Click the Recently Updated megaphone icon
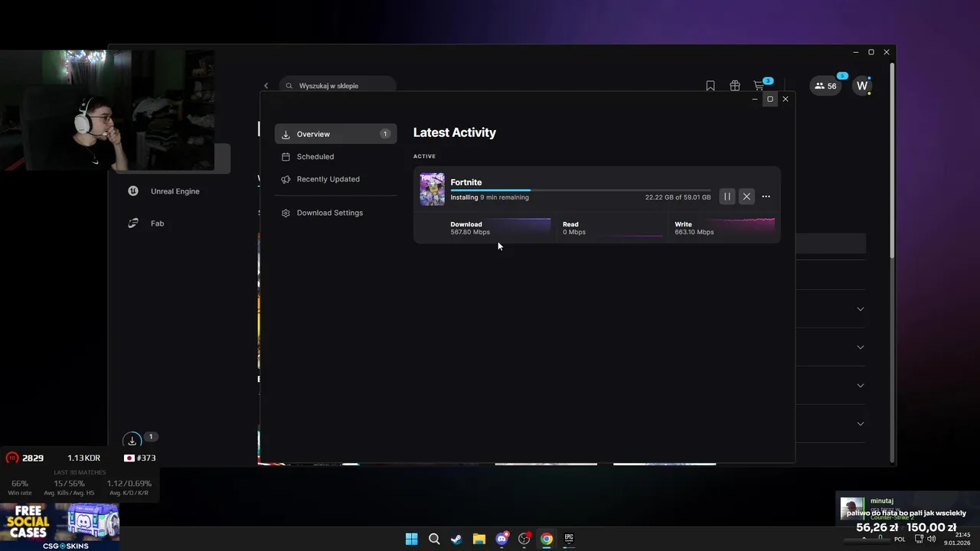 tap(286, 179)
